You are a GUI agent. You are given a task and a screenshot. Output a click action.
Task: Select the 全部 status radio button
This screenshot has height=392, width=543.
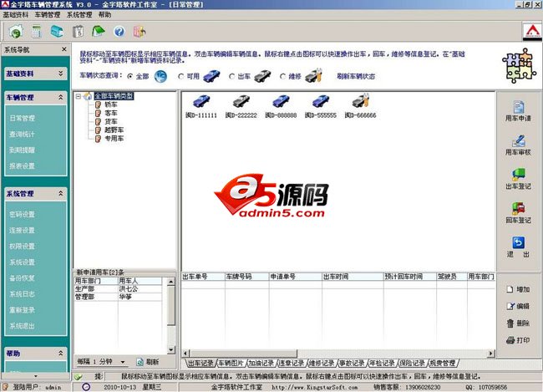coord(130,76)
